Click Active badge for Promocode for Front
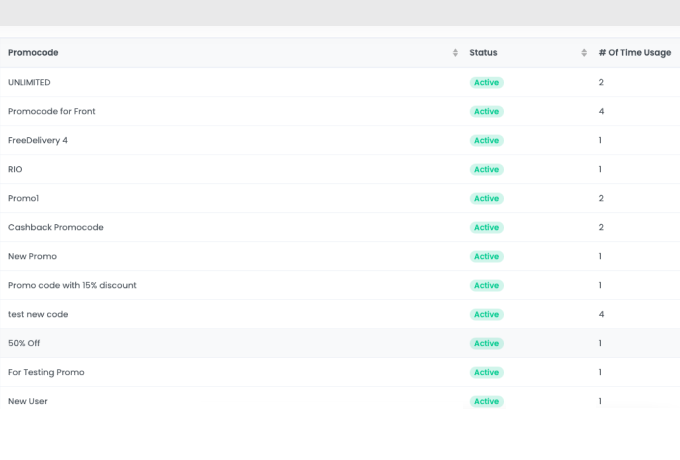The width and height of the screenshot is (680, 460). (x=487, y=111)
